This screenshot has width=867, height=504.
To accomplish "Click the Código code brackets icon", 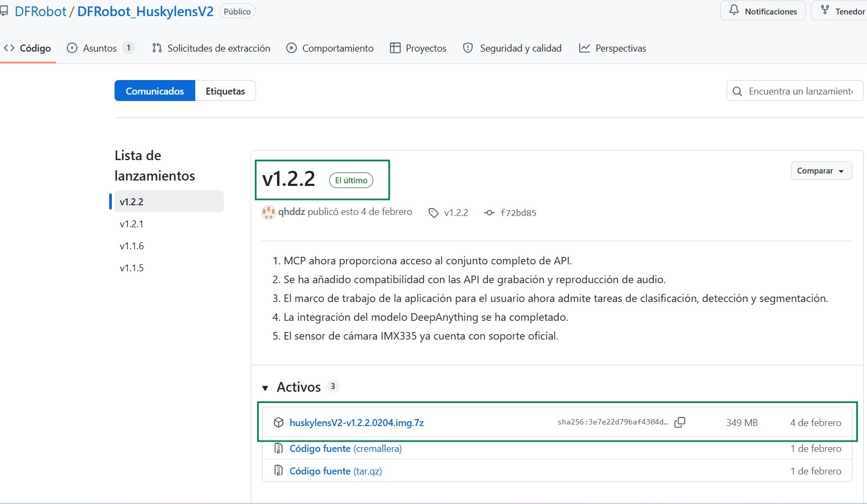I will click(x=9, y=48).
